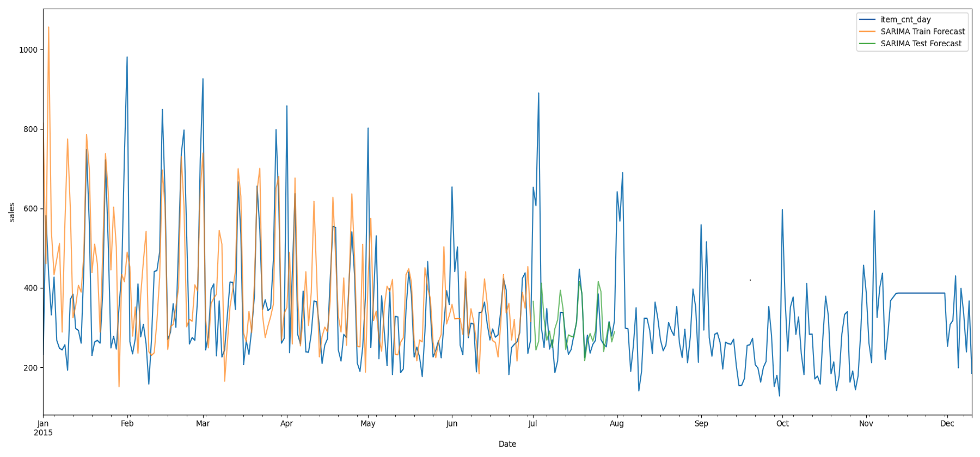Click the 2015 year label under Jan
The image size is (980, 457).
click(43, 433)
